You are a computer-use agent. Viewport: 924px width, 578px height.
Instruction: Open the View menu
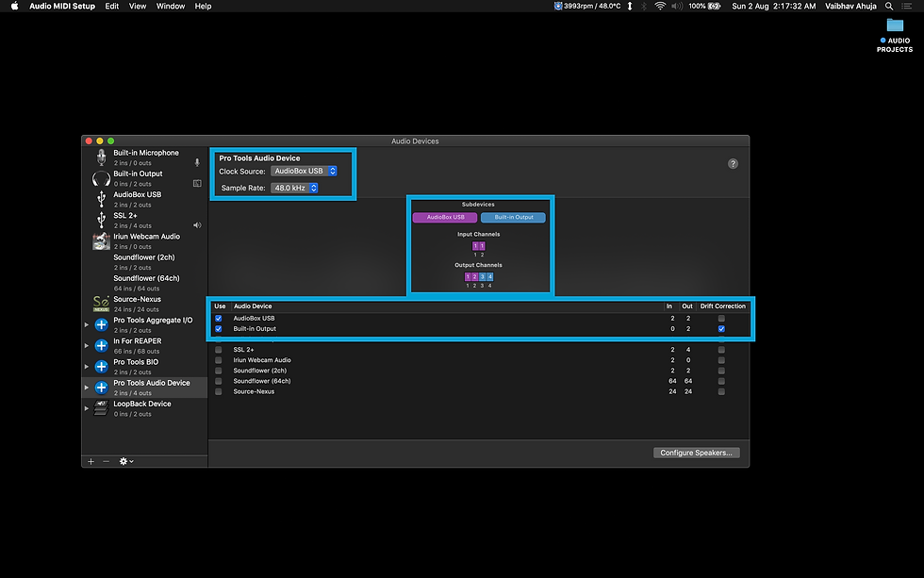pyautogui.click(x=138, y=6)
